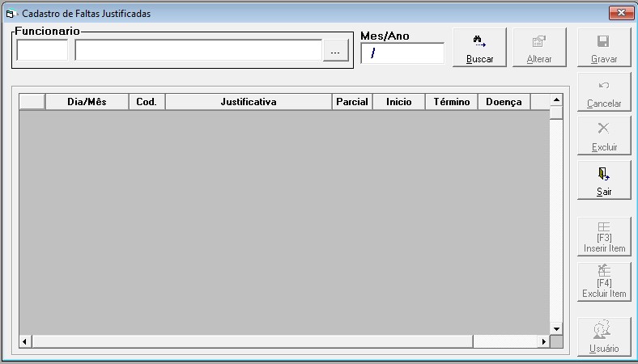Click the Alterar edit button

point(539,47)
